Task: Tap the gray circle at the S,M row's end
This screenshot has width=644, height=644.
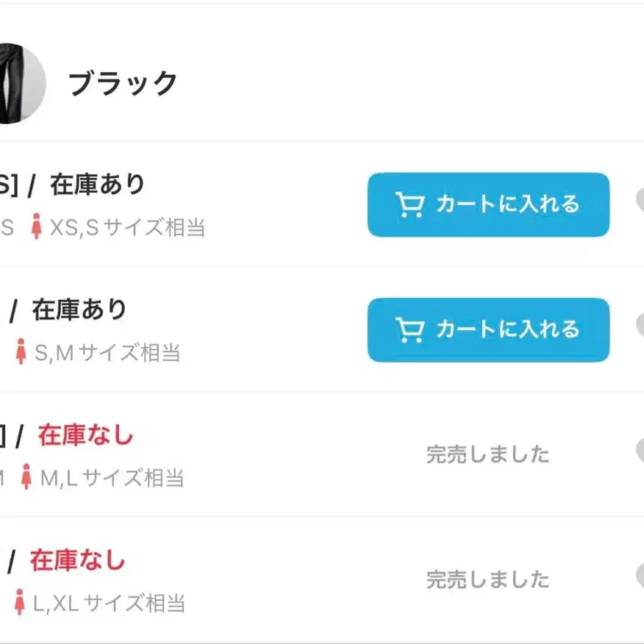Action: tap(640, 325)
